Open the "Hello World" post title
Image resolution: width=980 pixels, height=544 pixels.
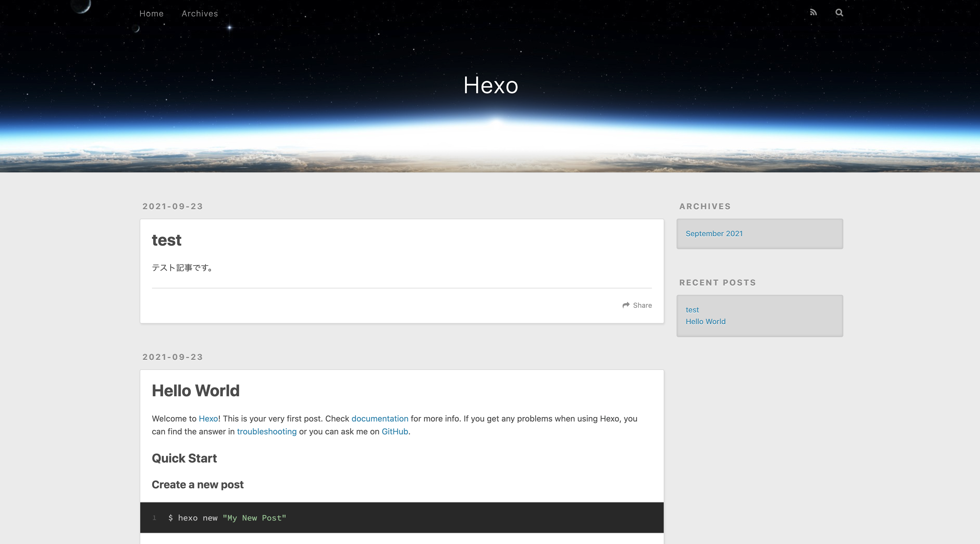195,391
